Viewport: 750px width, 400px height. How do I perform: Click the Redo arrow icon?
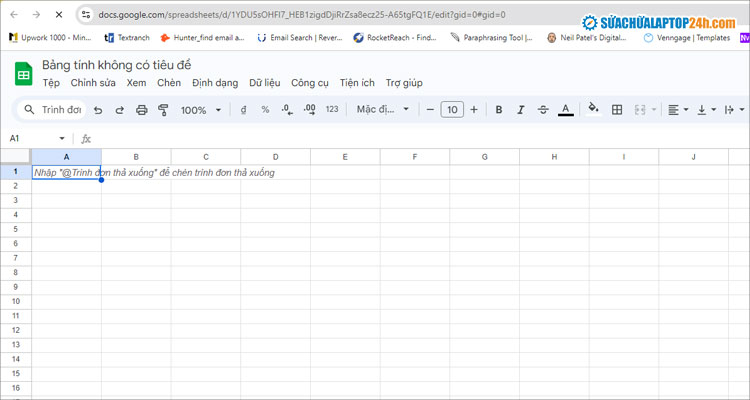point(120,110)
